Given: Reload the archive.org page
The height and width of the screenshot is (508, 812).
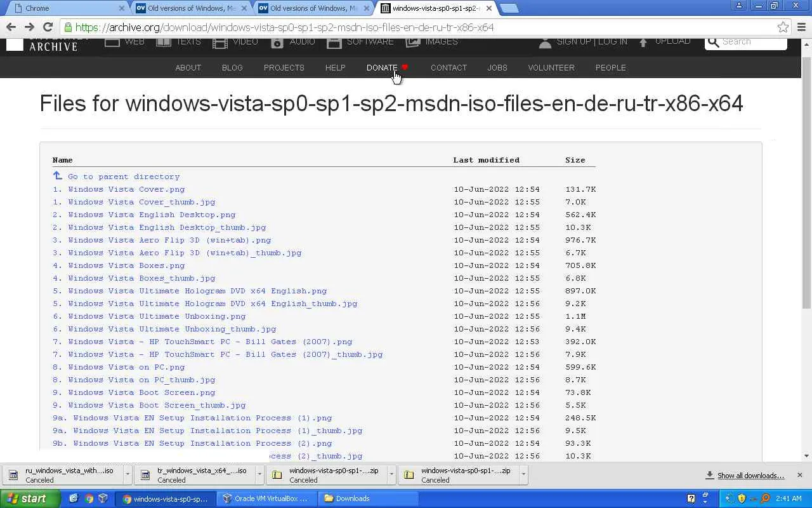Looking at the screenshot, I should [48, 27].
